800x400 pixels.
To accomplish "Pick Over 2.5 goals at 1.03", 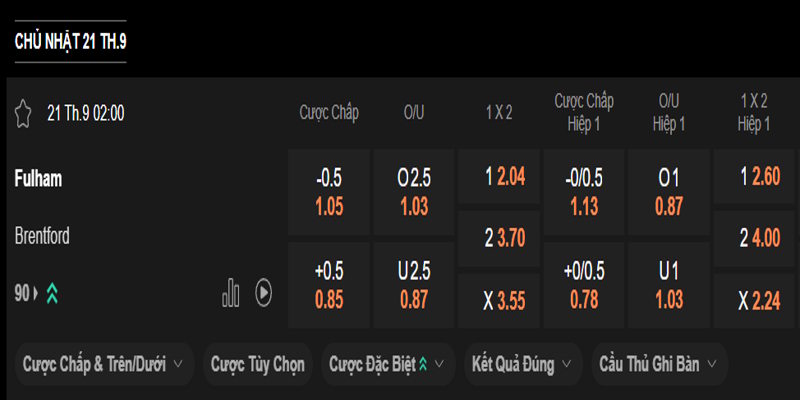I will point(413,190).
